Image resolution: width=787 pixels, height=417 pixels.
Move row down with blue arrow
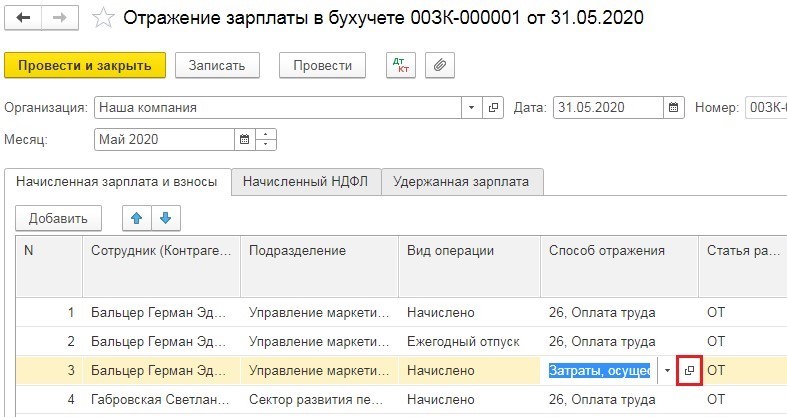click(165, 218)
